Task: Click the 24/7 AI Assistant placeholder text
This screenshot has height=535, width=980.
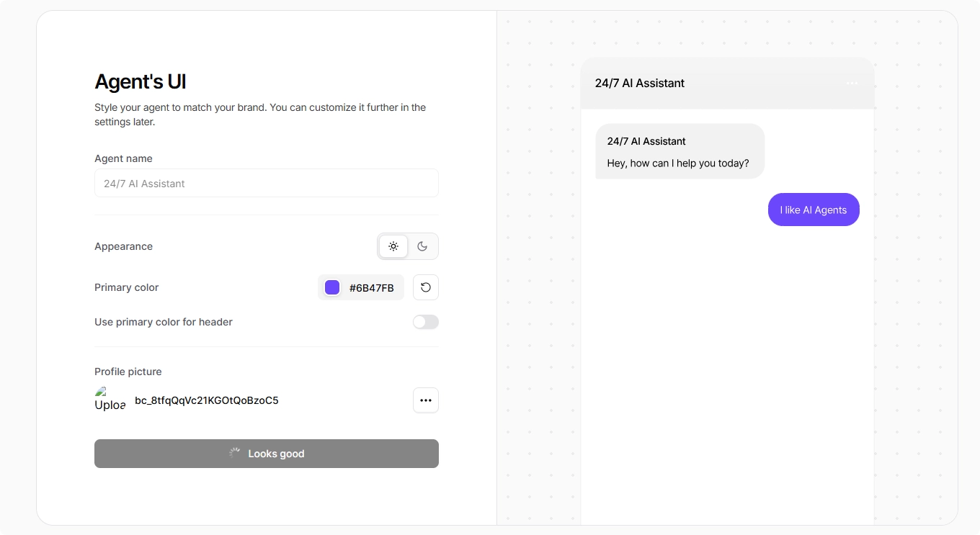Action: [143, 184]
